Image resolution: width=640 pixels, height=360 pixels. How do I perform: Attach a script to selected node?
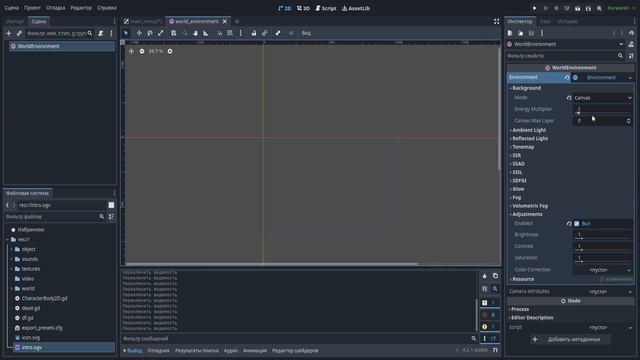[101, 33]
